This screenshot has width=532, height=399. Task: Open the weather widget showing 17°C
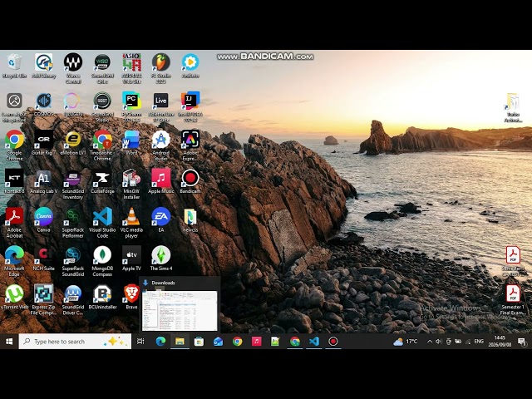point(406,342)
